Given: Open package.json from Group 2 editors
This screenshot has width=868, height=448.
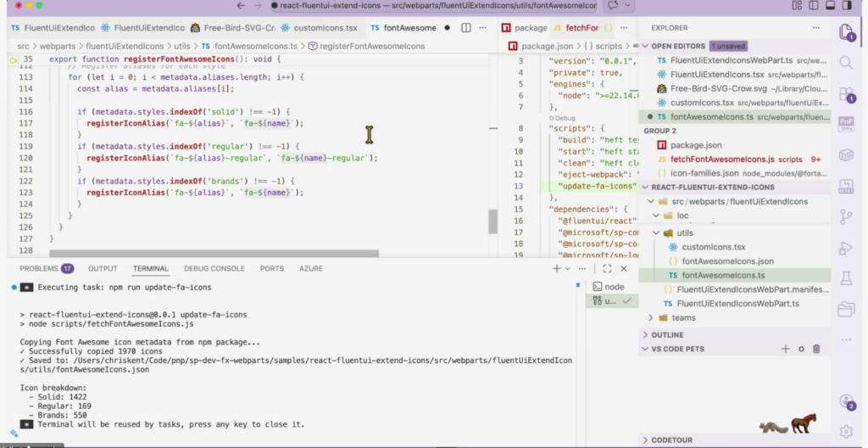Looking at the screenshot, I should (696, 144).
